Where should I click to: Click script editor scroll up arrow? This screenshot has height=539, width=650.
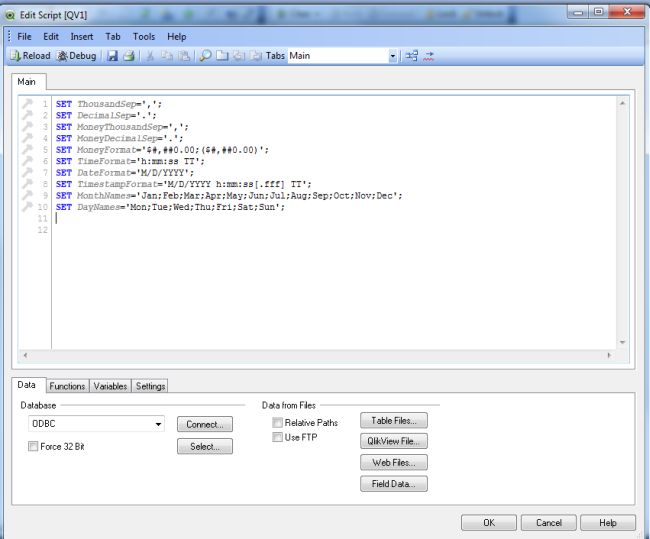[622, 103]
